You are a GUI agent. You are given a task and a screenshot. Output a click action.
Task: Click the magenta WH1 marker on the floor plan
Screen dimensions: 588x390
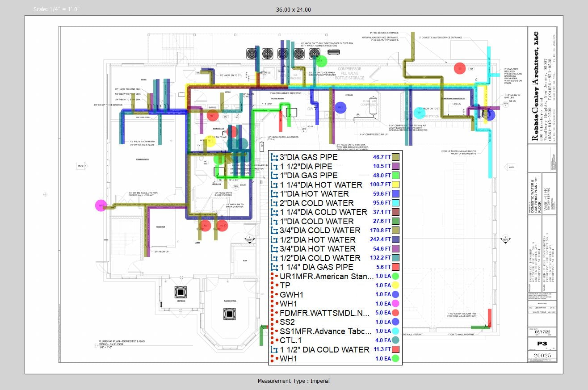pos(101,205)
